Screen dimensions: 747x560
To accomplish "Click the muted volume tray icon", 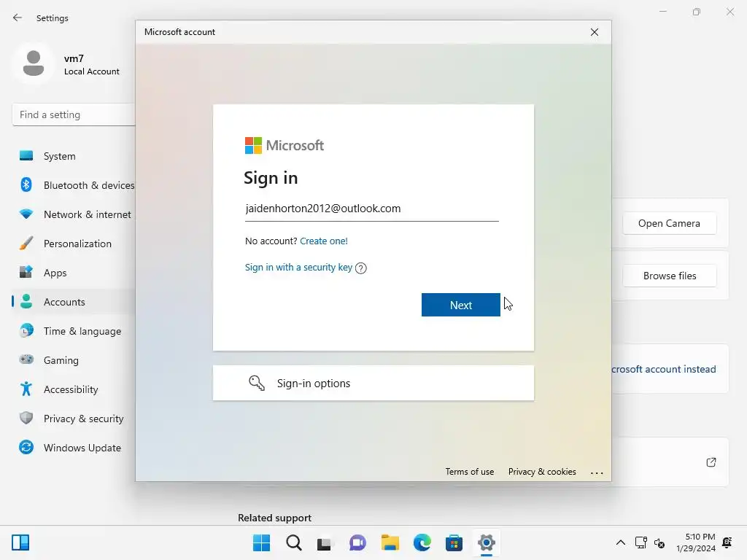I will tap(659, 542).
